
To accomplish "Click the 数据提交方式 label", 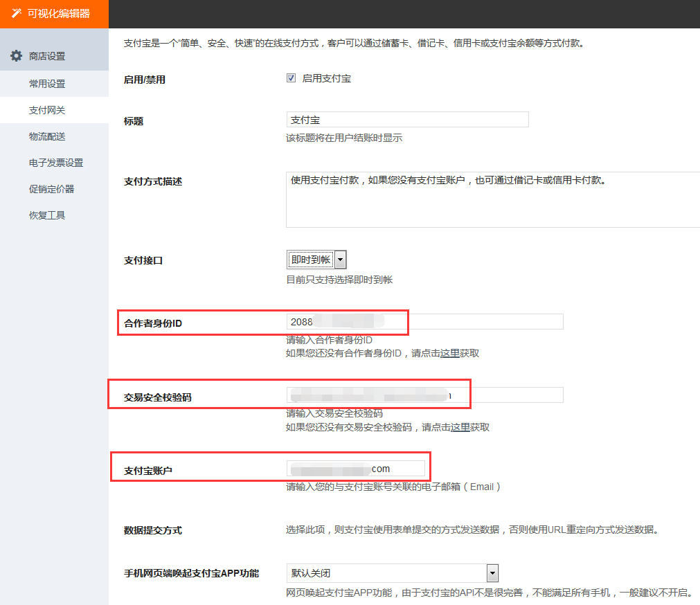I will pyautogui.click(x=153, y=530).
